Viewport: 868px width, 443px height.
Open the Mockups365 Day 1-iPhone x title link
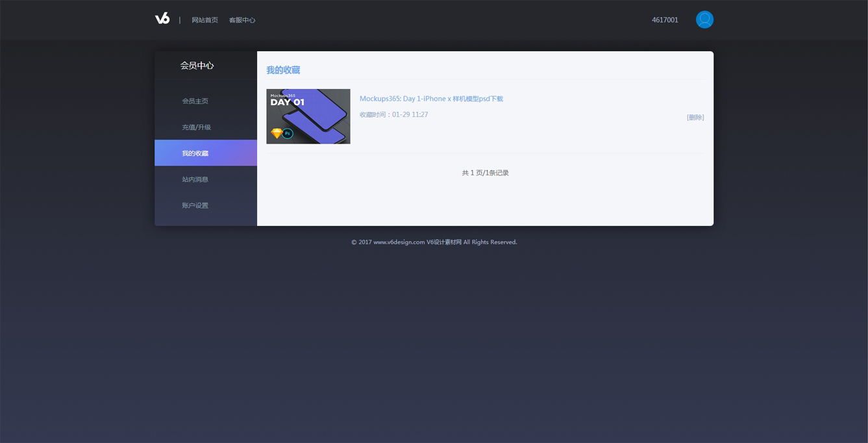tap(431, 99)
